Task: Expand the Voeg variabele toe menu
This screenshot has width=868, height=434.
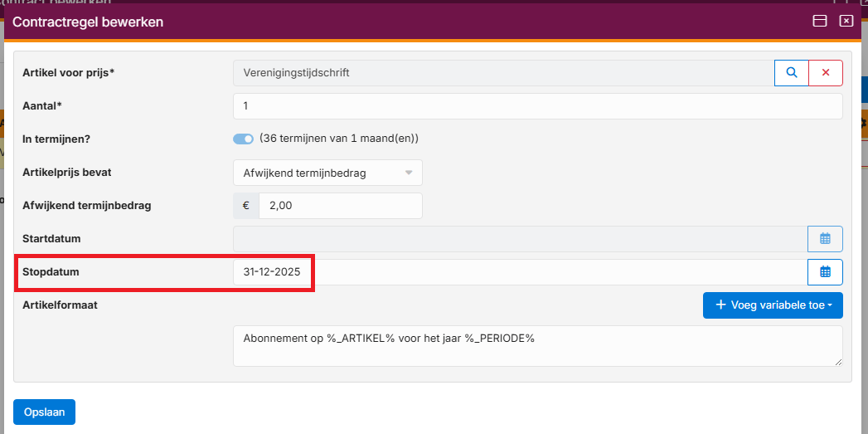Action: point(773,305)
